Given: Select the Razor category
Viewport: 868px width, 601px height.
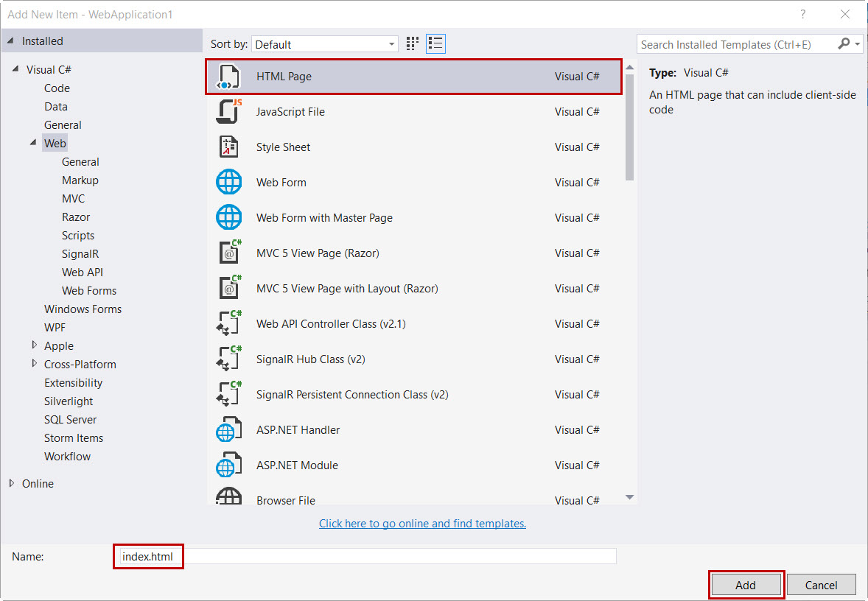Looking at the screenshot, I should pyautogui.click(x=76, y=217).
